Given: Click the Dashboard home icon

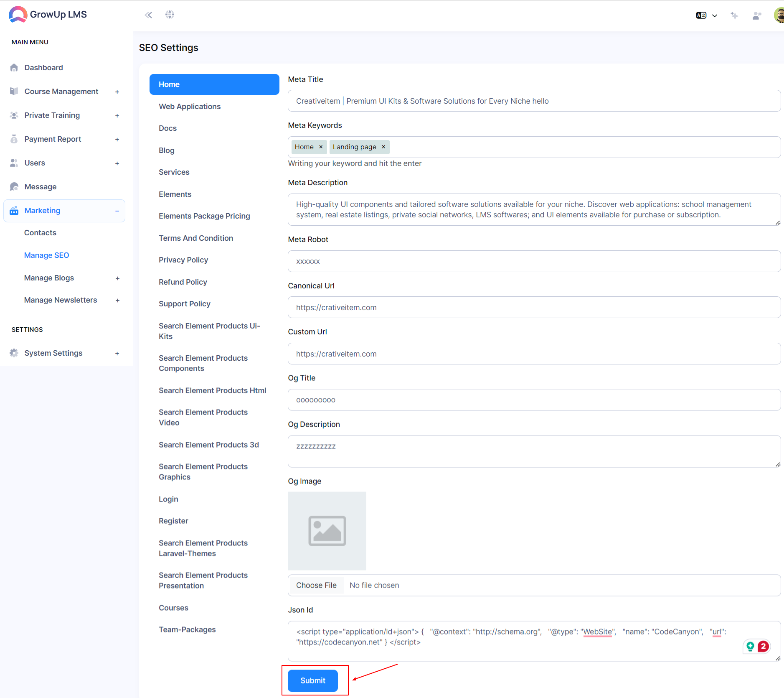Looking at the screenshot, I should 14,68.
